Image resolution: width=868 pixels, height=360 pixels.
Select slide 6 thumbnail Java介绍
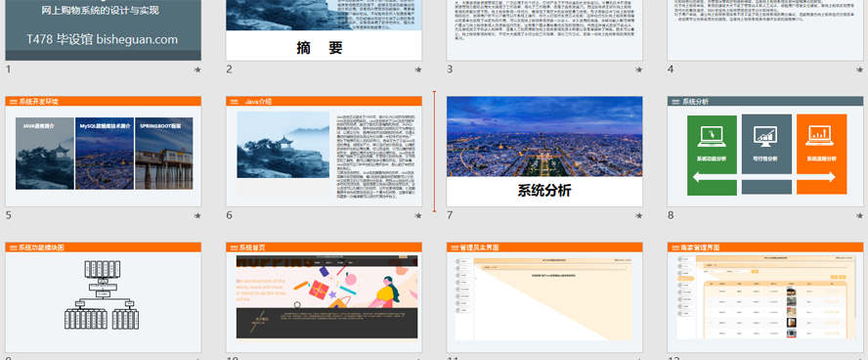point(324,152)
